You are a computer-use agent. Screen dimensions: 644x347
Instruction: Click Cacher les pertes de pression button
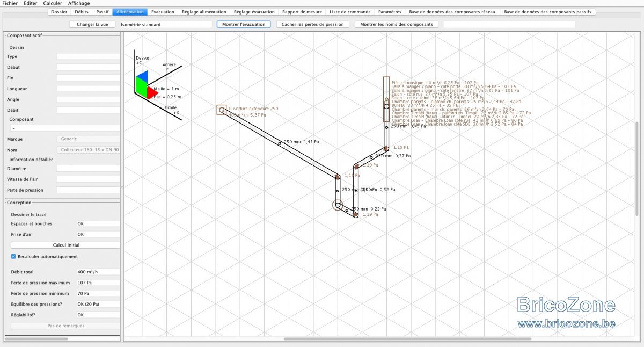(x=313, y=25)
